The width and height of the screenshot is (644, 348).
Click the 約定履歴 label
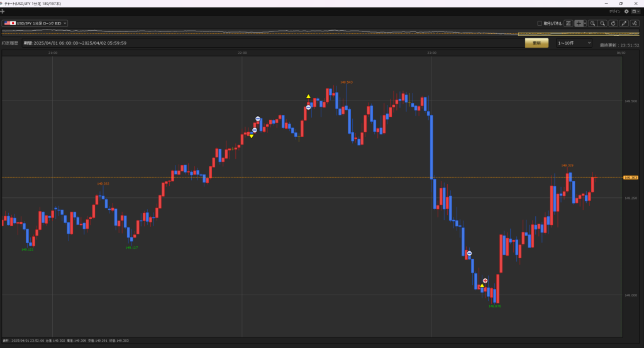[x=10, y=43]
